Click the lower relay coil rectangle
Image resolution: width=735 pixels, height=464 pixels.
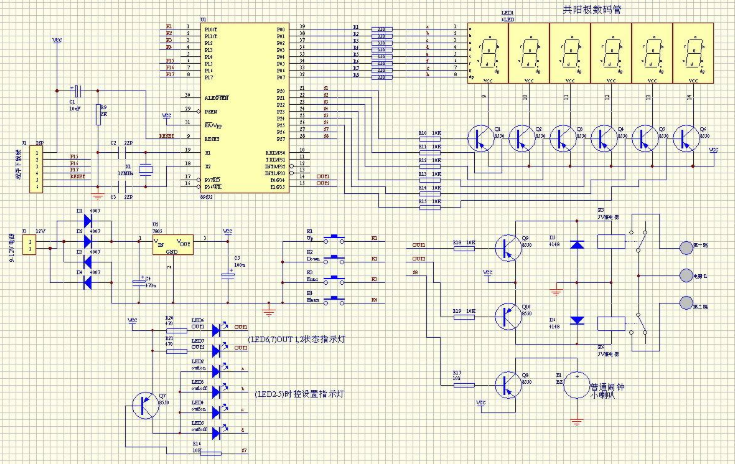pyautogui.click(x=611, y=324)
